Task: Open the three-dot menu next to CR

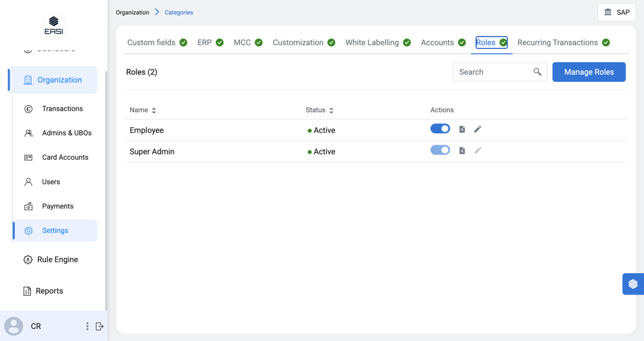Action: tap(87, 327)
